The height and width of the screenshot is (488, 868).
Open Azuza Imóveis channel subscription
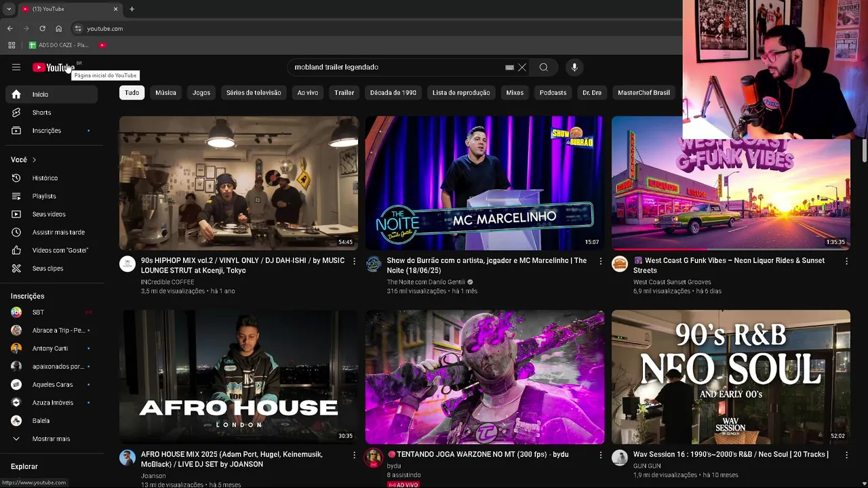coord(52,403)
